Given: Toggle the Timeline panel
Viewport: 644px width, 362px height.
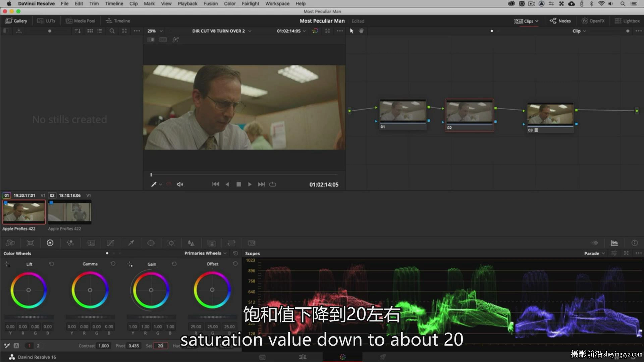Looking at the screenshot, I should coord(118,21).
